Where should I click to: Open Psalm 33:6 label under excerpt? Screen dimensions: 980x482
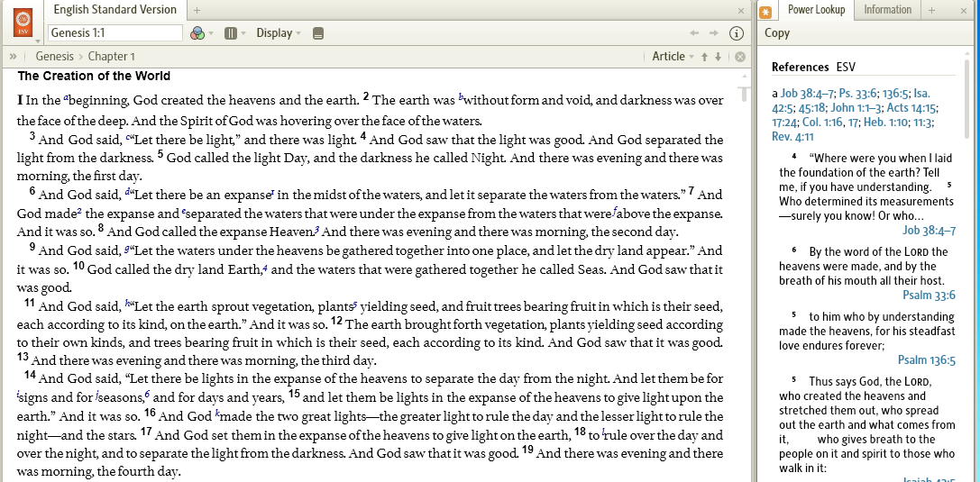point(929,296)
